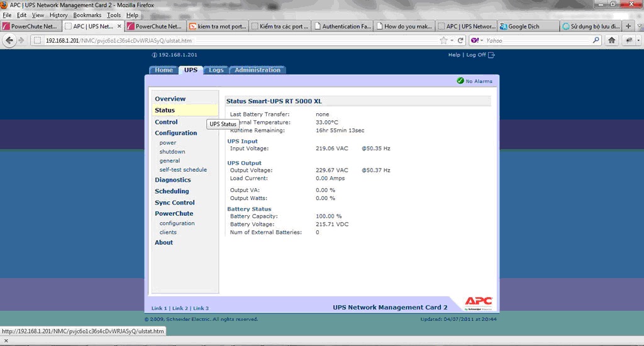
Task: Open Yahoo search engine selector icon
Action: pyautogui.click(x=477, y=40)
